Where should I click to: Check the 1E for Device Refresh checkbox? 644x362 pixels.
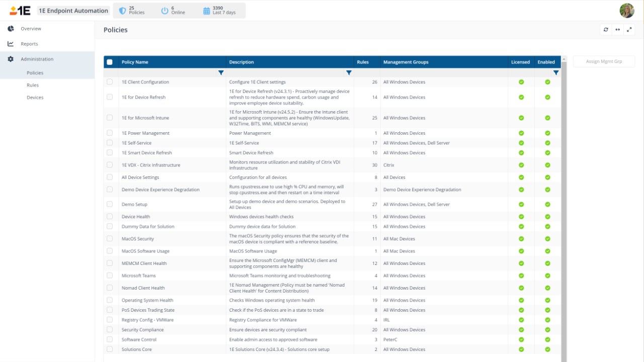(x=110, y=97)
